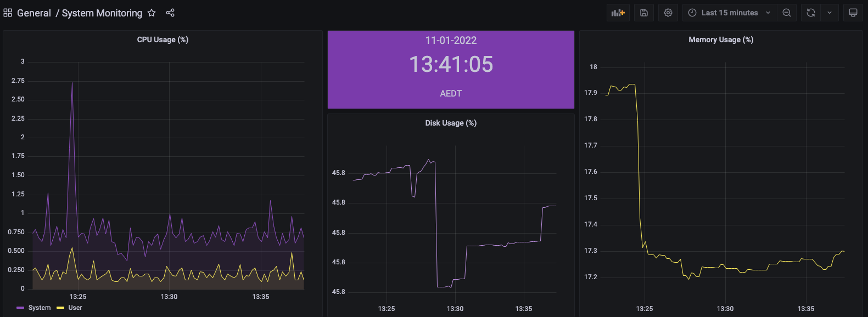Screen dimensions: 868x317
Task: Add a new panel
Action: point(618,13)
